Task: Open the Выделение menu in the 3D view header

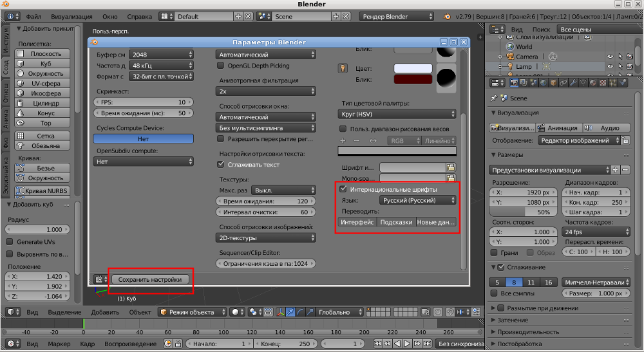Action: 64,312
